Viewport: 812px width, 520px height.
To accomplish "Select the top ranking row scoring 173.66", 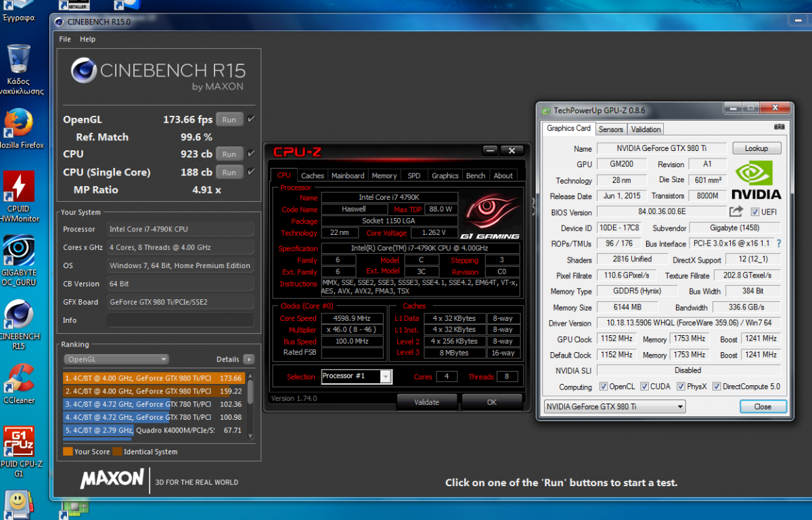I will pos(154,378).
